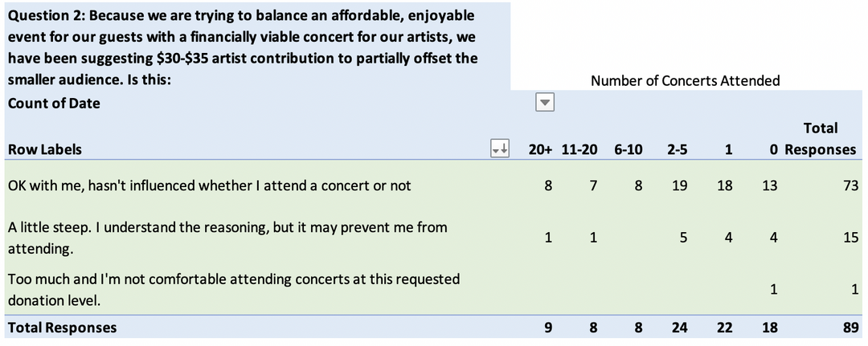
Task: Select the column total cell showing 22
Action: [x=724, y=328]
